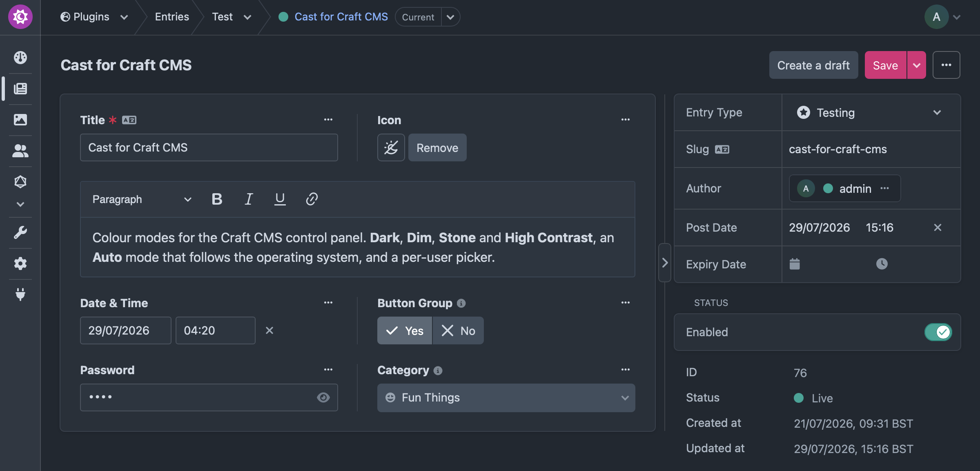Open the Paragraph style dropdown
Image resolution: width=980 pixels, height=471 pixels.
tap(142, 199)
